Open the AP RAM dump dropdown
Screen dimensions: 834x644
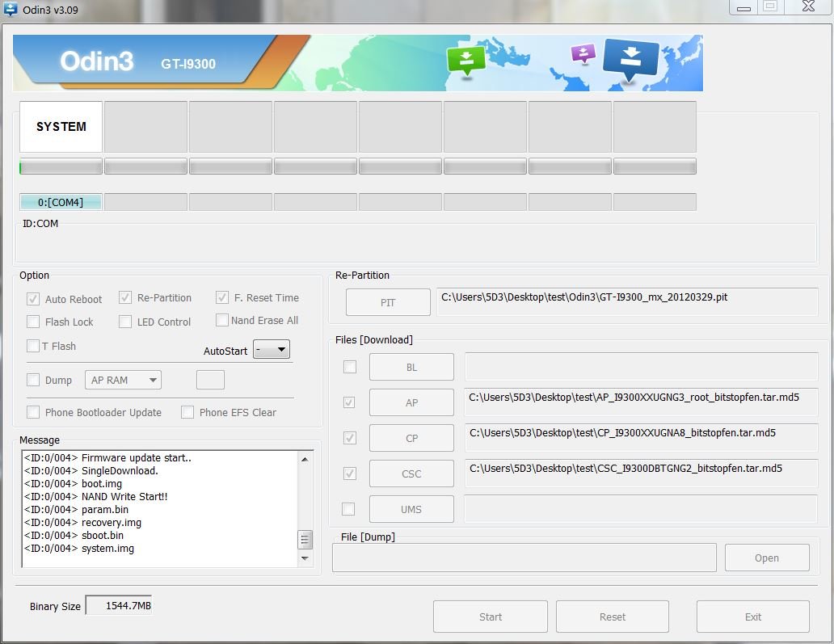(123, 380)
